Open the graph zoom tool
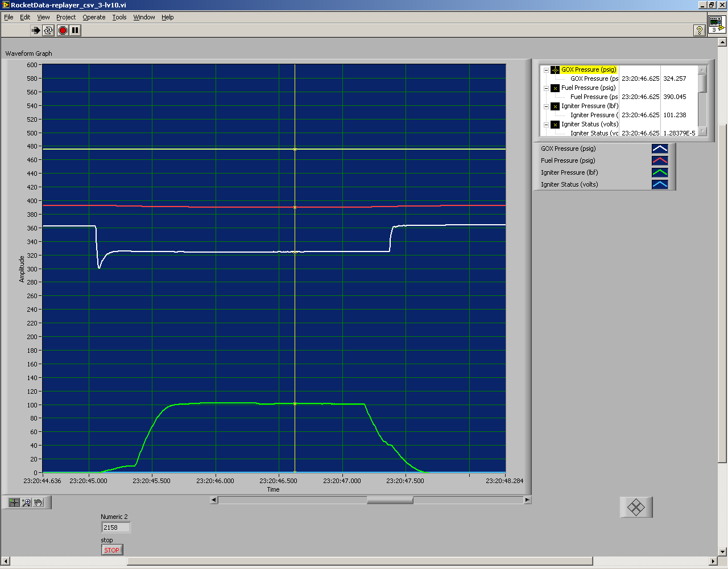This screenshot has width=728, height=569. [26, 502]
